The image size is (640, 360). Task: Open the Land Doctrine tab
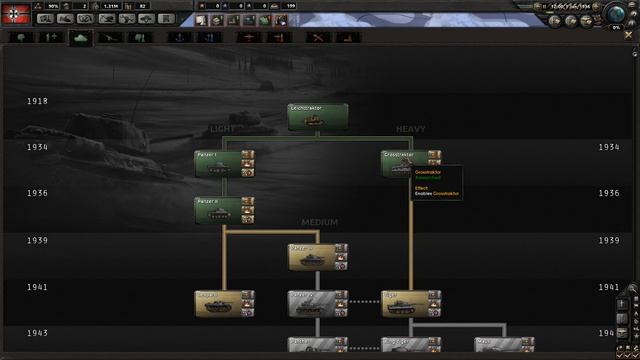coord(140,38)
